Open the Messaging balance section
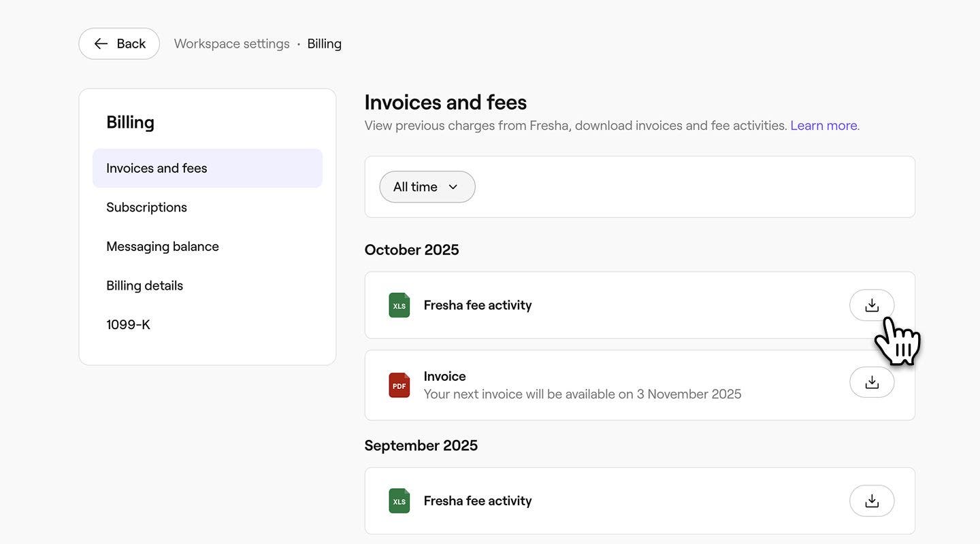 (x=162, y=247)
